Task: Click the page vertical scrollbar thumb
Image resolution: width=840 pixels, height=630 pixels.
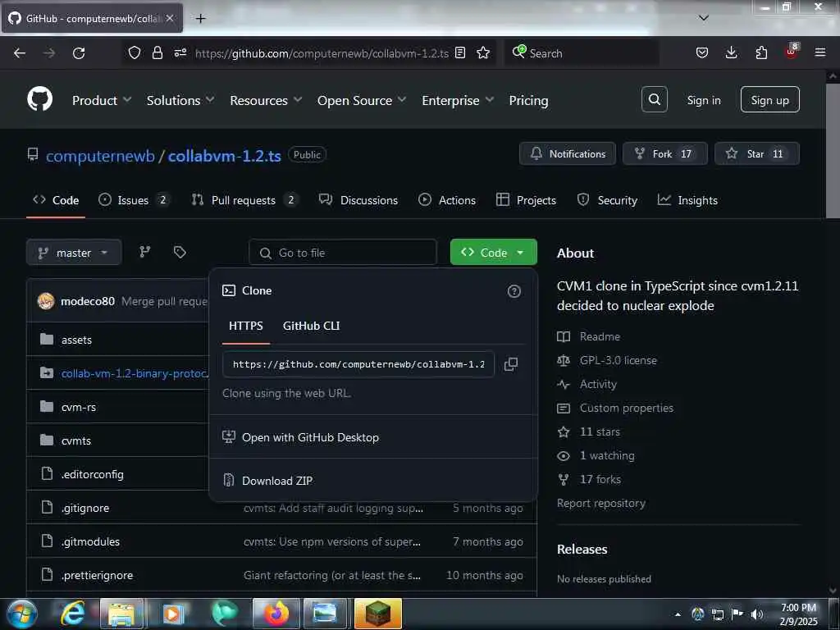Action: pyautogui.click(x=833, y=151)
